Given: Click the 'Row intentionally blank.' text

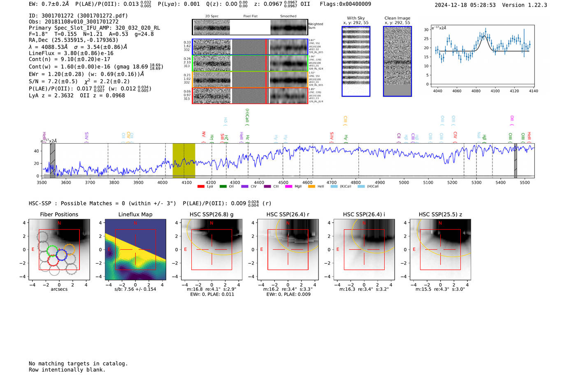Looking at the screenshot, I should point(67,370).
